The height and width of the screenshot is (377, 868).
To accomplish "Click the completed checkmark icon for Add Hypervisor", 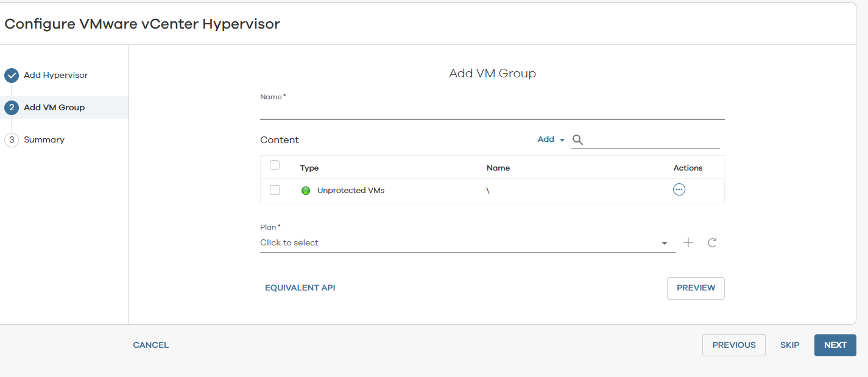I will point(12,76).
